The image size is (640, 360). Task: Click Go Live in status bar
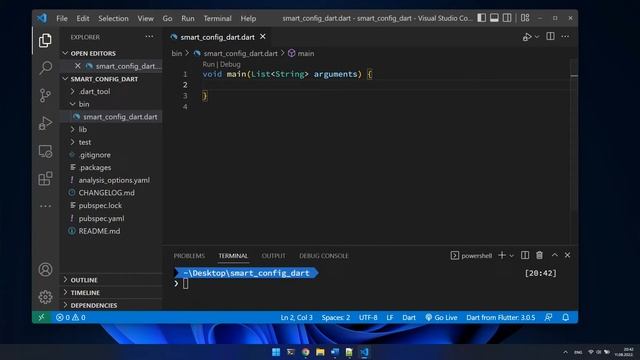(441, 317)
